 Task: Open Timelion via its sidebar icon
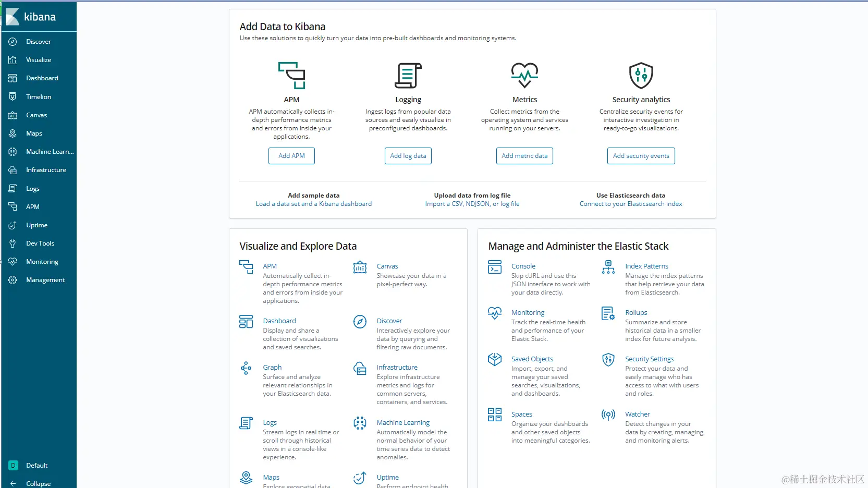pos(13,97)
